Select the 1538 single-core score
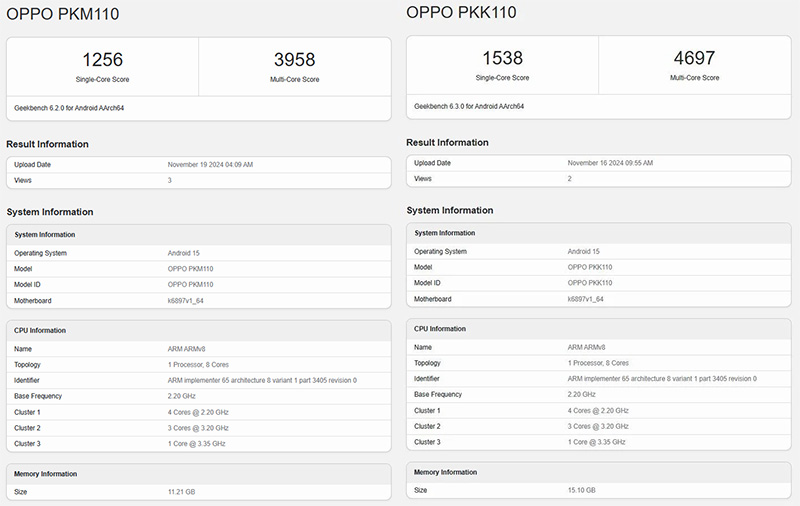The height and width of the screenshot is (506, 800). [503, 58]
